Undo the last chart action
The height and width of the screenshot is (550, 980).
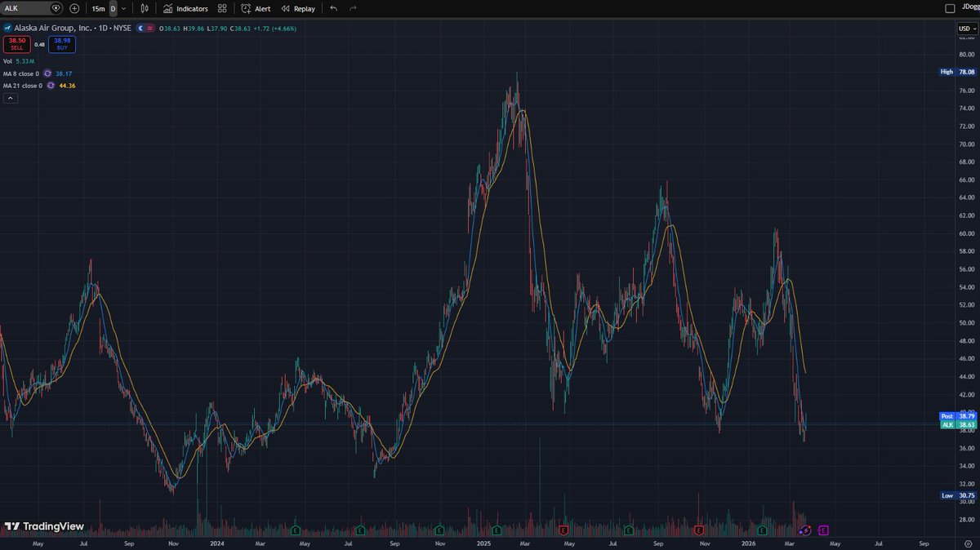(333, 8)
